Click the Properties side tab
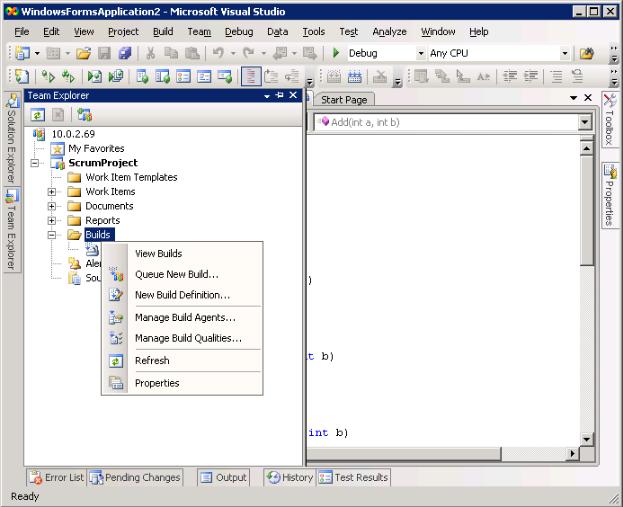Screen dimensions: 623x507 tap(609, 195)
